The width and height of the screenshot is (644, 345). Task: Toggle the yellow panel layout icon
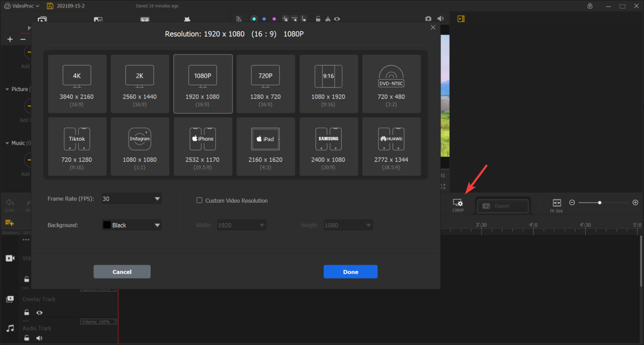pos(461,19)
